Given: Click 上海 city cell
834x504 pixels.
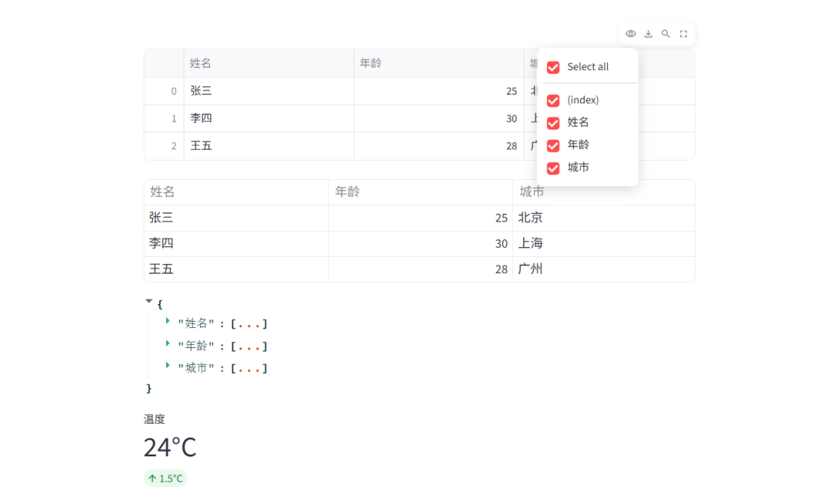Looking at the screenshot, I should [604, 243].
